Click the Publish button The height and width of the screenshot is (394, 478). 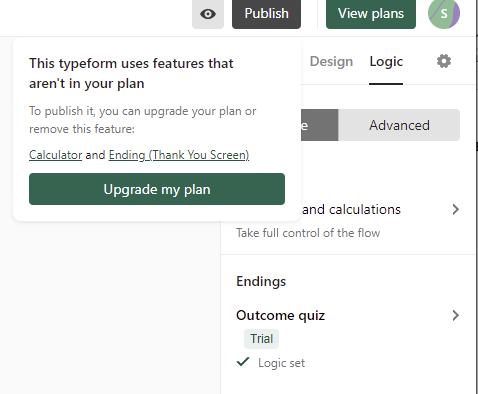click(x=266, y=14)
